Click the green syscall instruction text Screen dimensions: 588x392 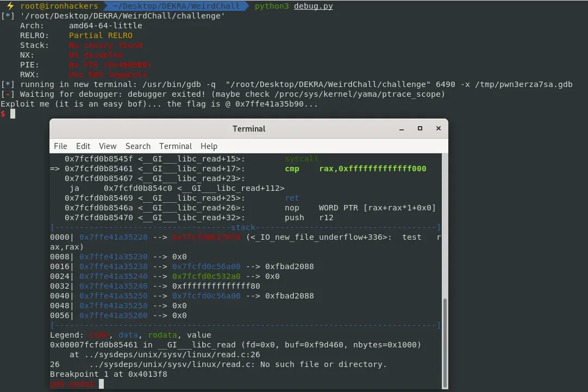point(302,159)
